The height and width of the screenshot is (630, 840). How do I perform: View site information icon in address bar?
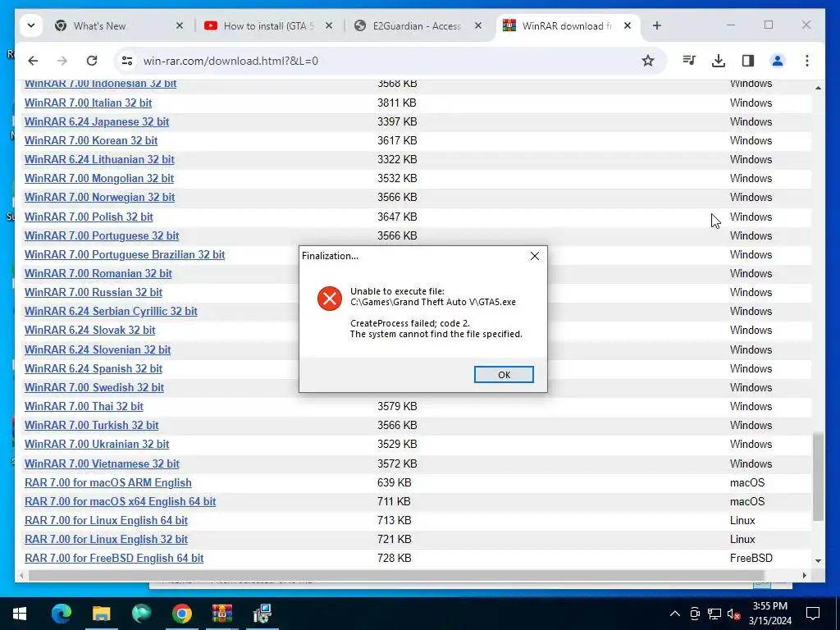point(127,61)
